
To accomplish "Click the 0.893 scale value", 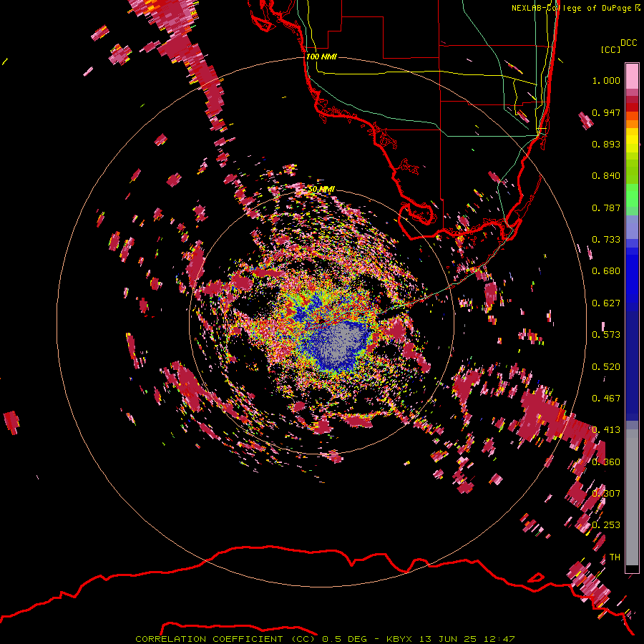I will (x=606, y=144).
